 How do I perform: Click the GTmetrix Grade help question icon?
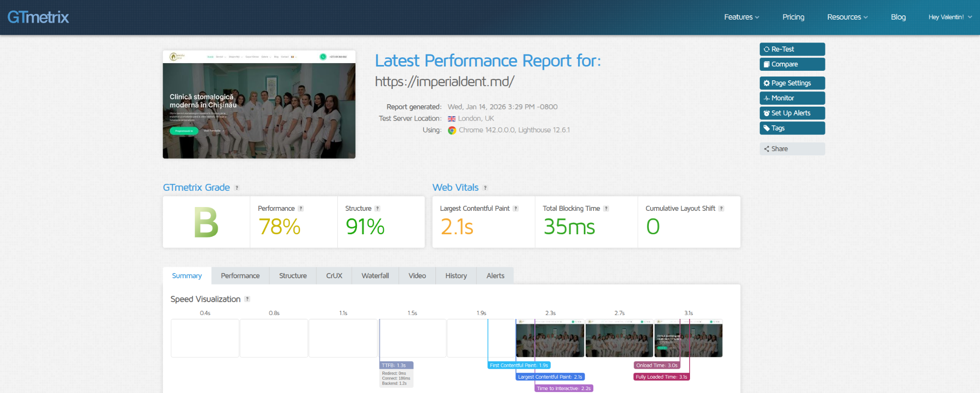click(x=237, y=188)
